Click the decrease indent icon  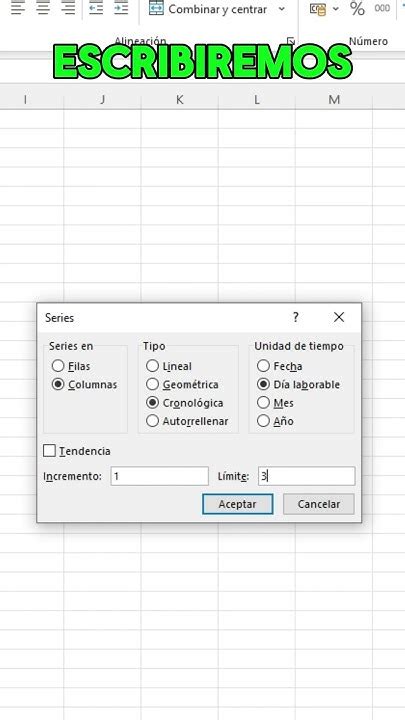tap(96, 8)
